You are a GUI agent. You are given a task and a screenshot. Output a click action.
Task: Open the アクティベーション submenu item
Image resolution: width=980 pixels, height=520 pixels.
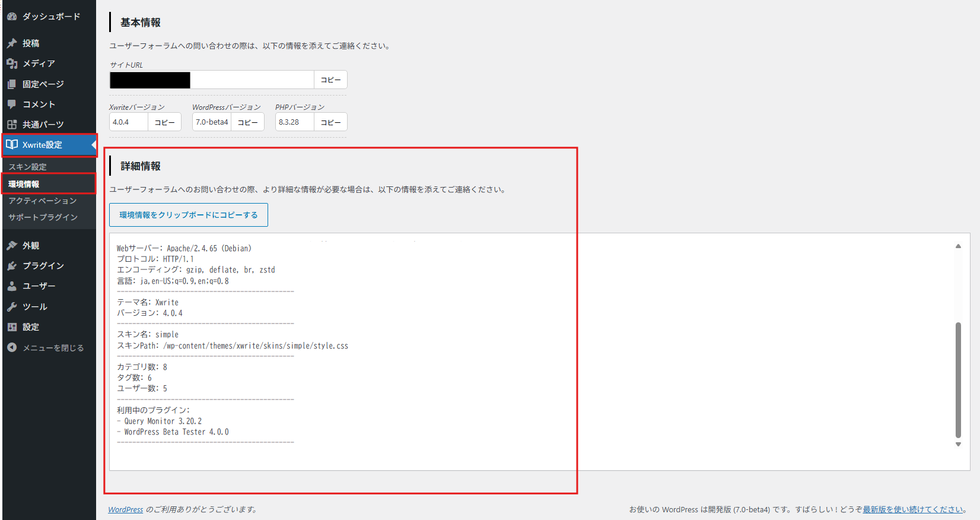click(x=42, y=201)
